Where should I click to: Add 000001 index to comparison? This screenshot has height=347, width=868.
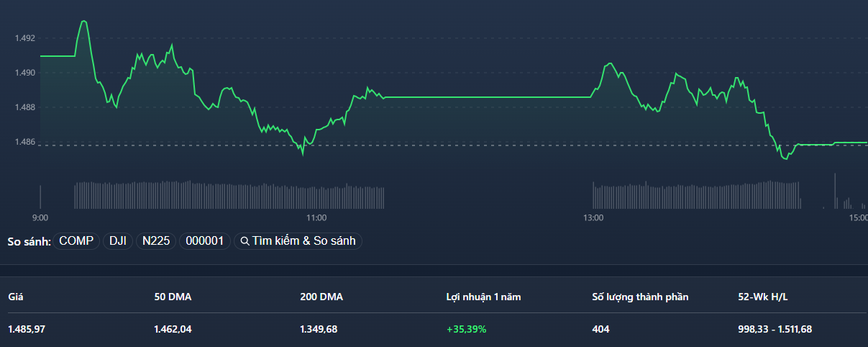coord(205,241)
